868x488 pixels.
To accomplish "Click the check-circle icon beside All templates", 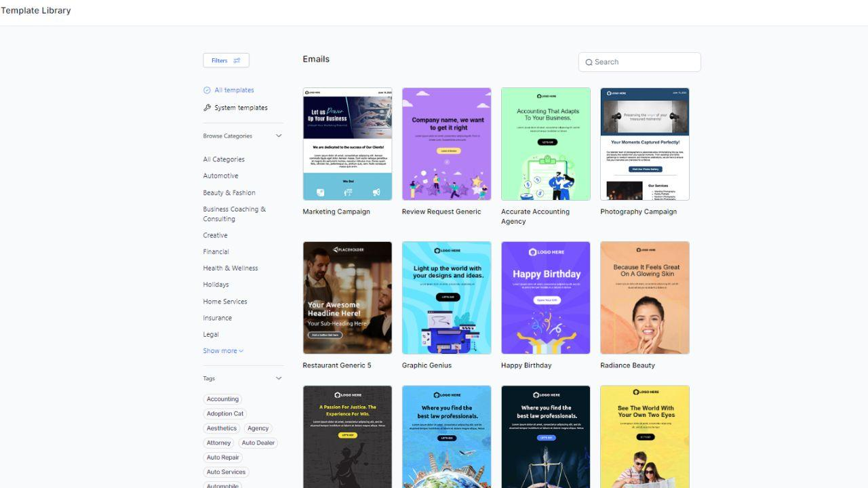I will pyautogui.click(x=207, y=90).
